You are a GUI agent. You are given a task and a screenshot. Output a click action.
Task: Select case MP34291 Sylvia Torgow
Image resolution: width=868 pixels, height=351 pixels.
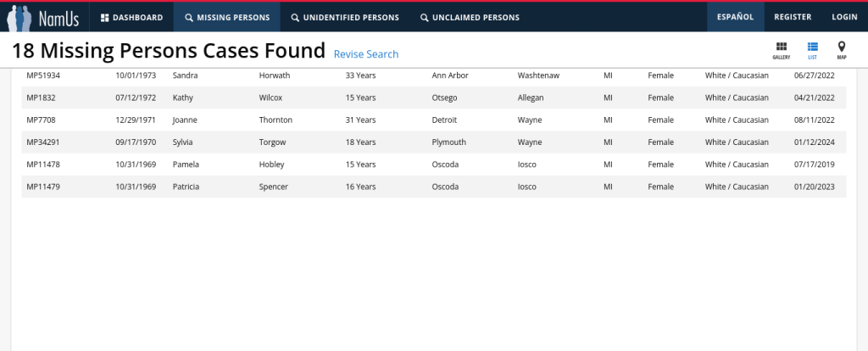(x=42, y=142)
